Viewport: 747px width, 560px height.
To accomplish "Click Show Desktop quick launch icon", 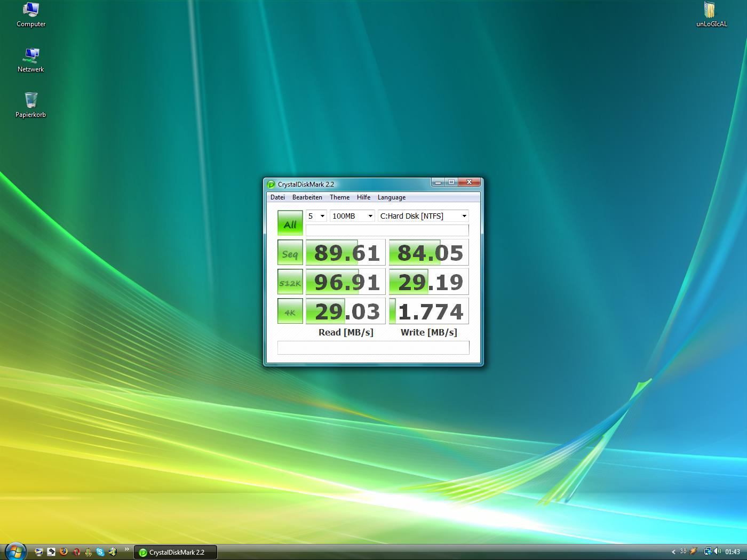I will [x=38, y=552].
